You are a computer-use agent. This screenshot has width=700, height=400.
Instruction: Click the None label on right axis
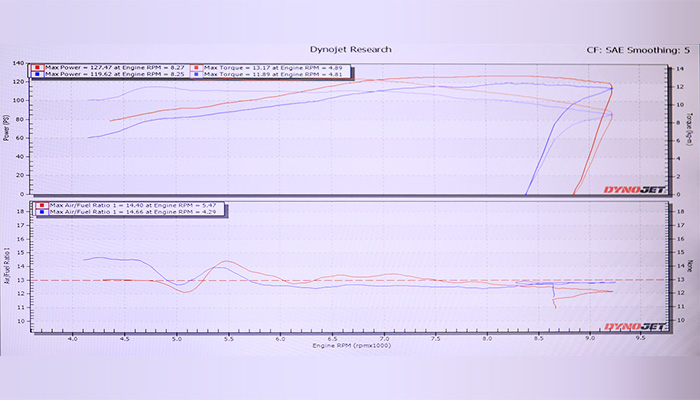pyautogui.click(x=690, y=266)
